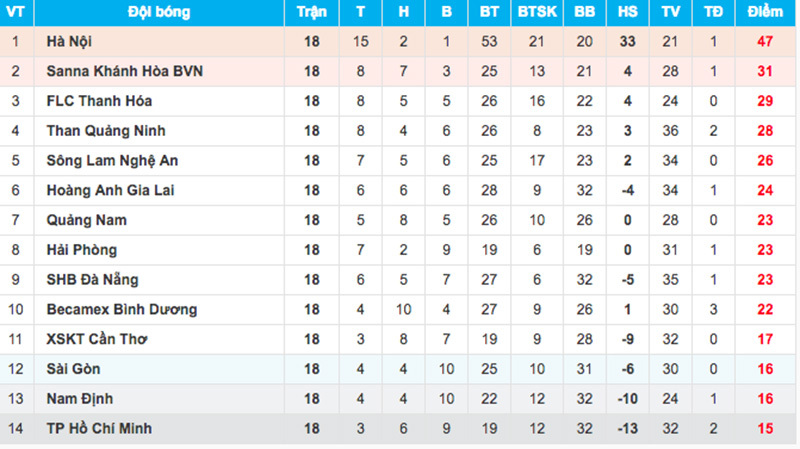The height and width of the screenshot is (449, 800).
Task: Select FLC Thanh Hóa team row
Action: [x=99, y=101]
